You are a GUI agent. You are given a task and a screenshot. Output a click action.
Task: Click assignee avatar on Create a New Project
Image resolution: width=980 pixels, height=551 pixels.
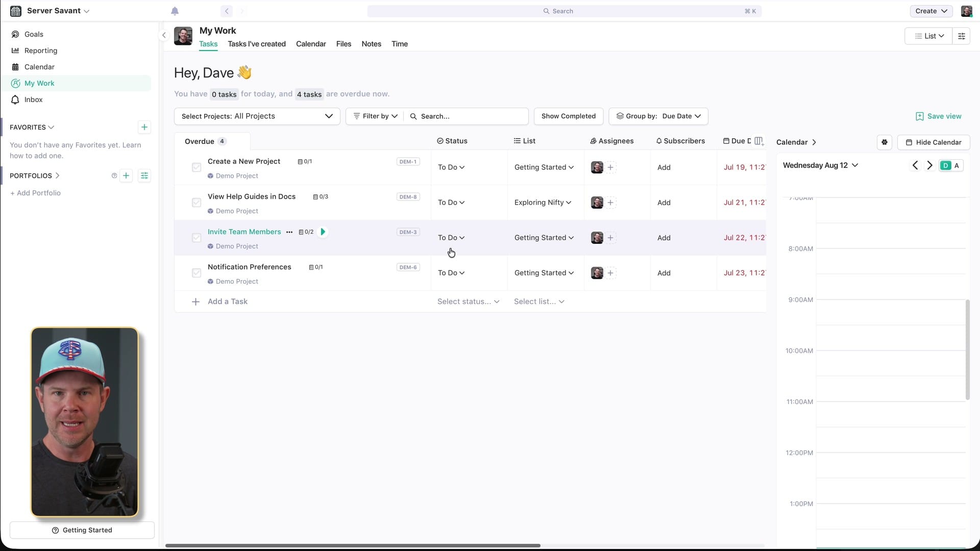pos(597,167)
